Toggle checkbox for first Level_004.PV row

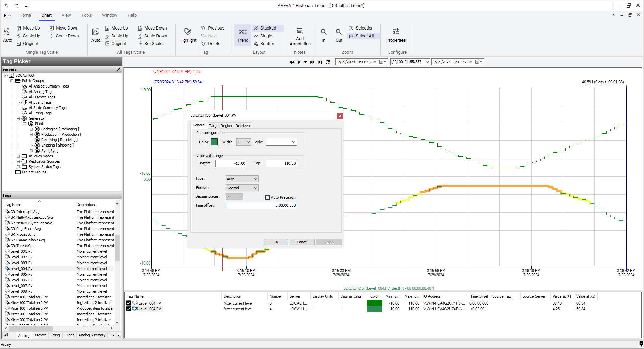click(x=129, y=303)
